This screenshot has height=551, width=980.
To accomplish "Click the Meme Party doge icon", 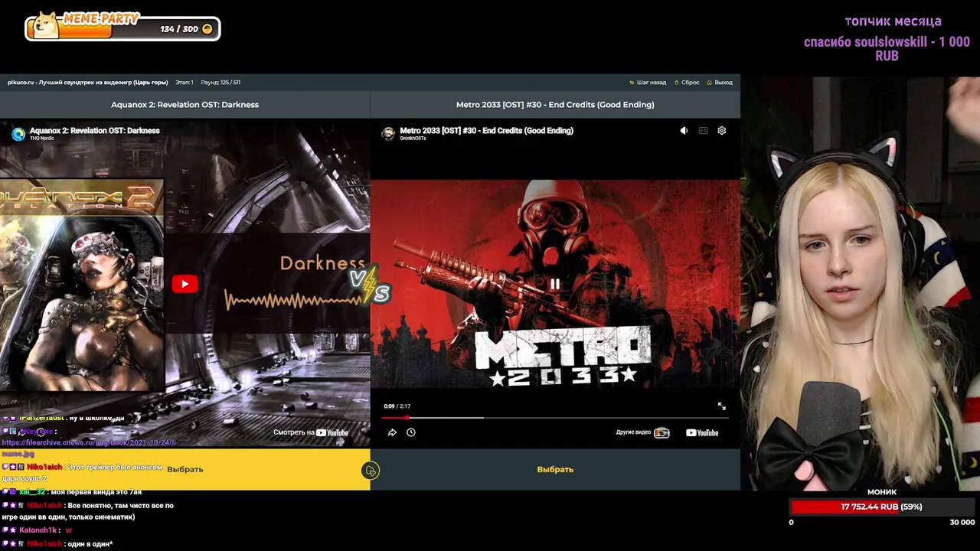I will click(46, 25).
